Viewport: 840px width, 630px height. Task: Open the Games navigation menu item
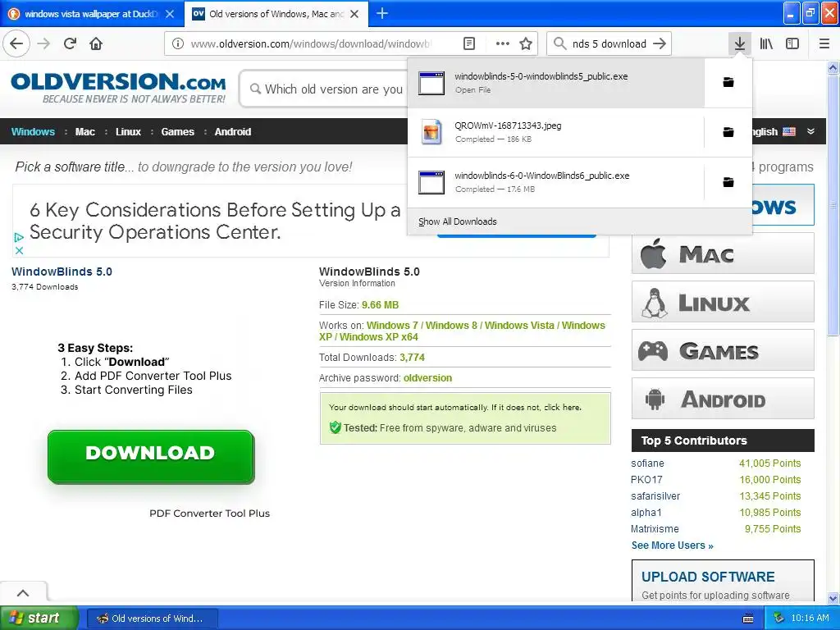(x=177, y=132)
